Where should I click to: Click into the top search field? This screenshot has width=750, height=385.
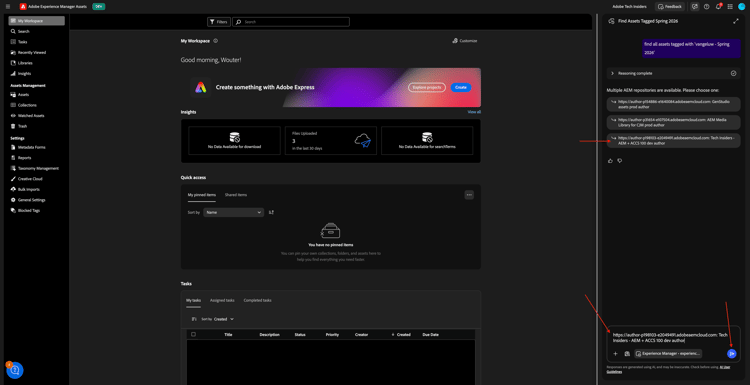(291, 22)
